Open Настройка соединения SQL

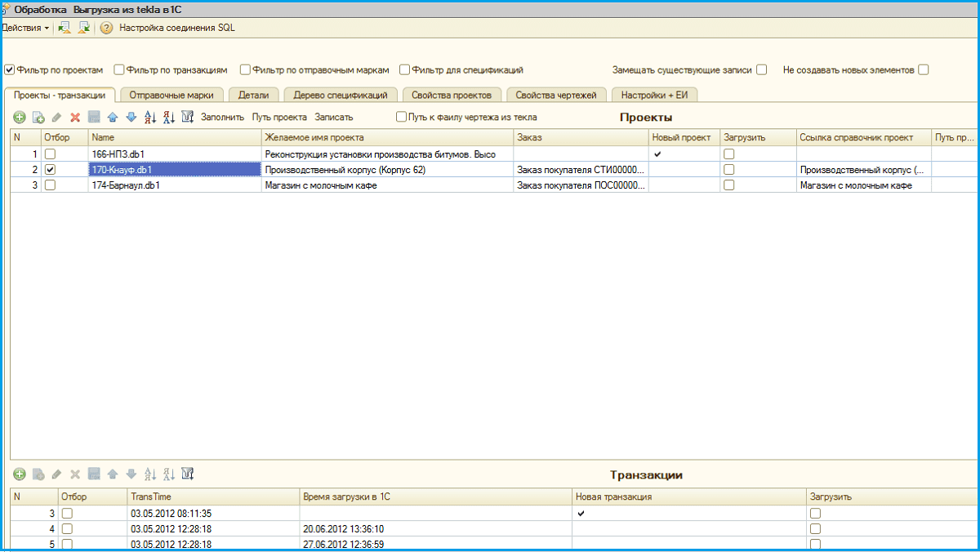click(177, 28)
